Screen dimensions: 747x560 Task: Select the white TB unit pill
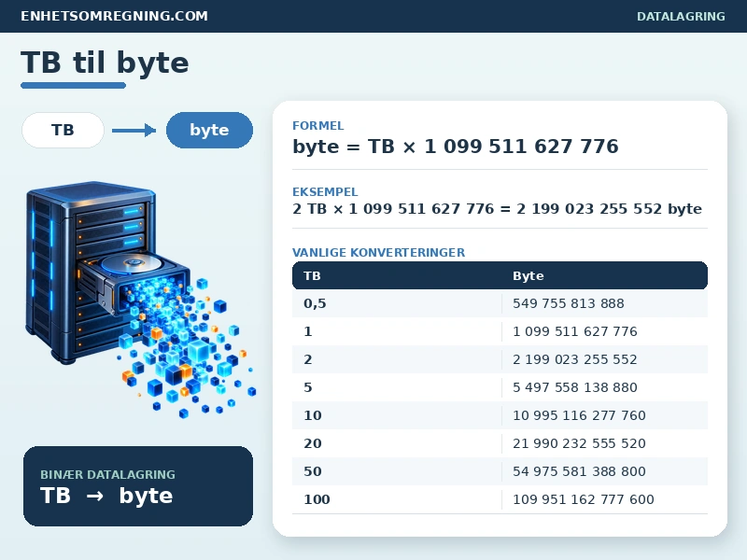(63, 130)
